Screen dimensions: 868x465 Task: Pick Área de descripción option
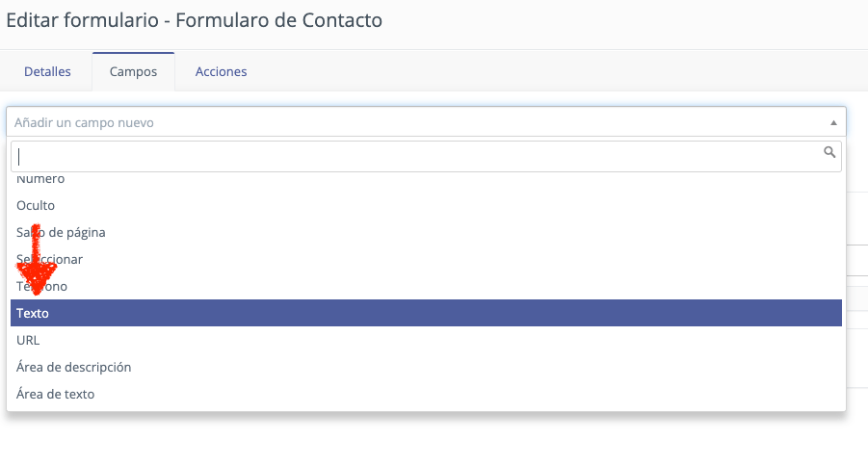coord(426,367)
